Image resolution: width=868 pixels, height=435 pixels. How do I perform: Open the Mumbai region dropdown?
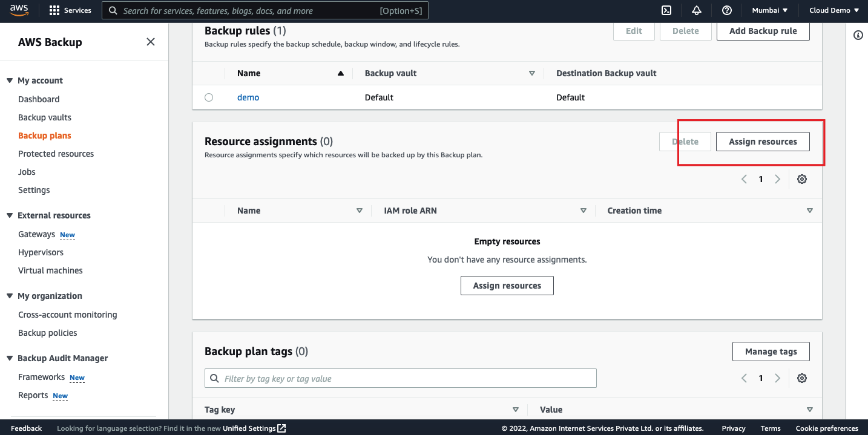pyautogui.click(x=769, y=10)
